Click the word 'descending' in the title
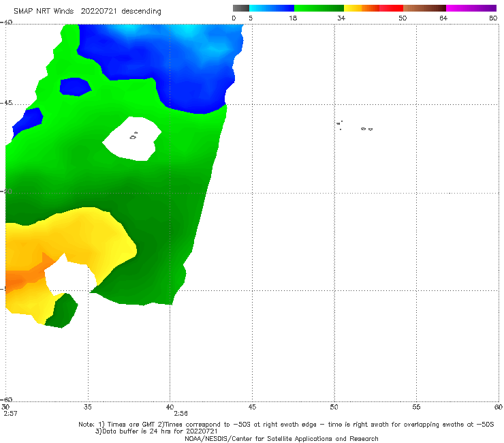The image size is (504, 443). (x=141, y=12)
